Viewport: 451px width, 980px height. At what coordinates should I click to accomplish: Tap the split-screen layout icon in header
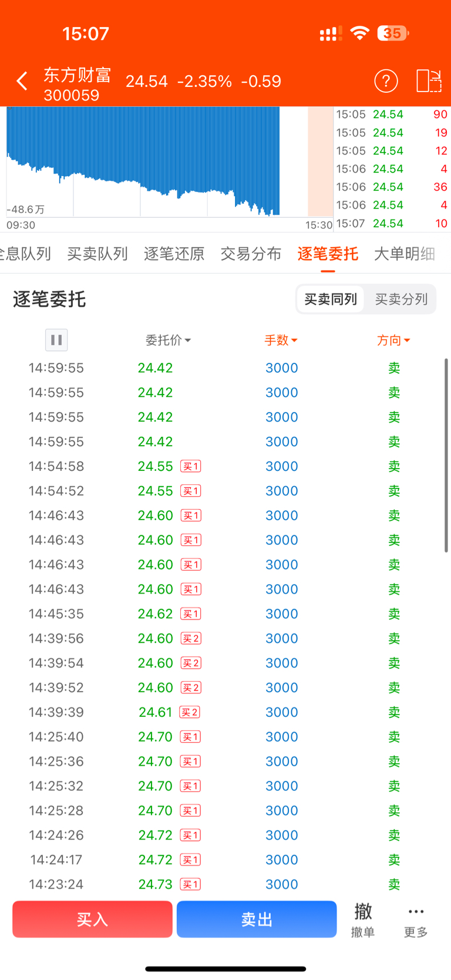pos(429,81)
